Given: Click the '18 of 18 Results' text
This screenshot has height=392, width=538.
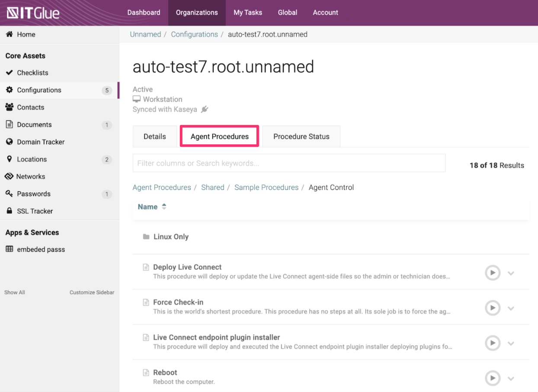Looking at the screenshot, I should coord(497,165).
